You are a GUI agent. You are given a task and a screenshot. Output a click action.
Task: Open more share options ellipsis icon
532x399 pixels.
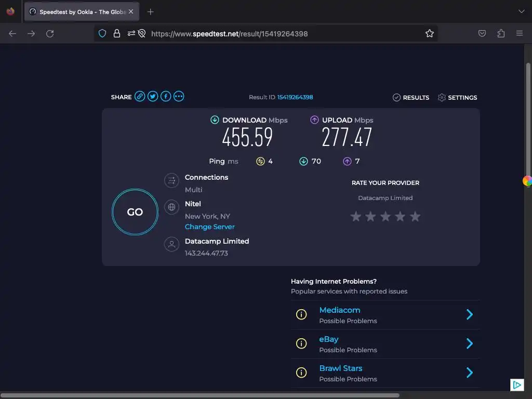pyautogui.click(x=179, y=96)
